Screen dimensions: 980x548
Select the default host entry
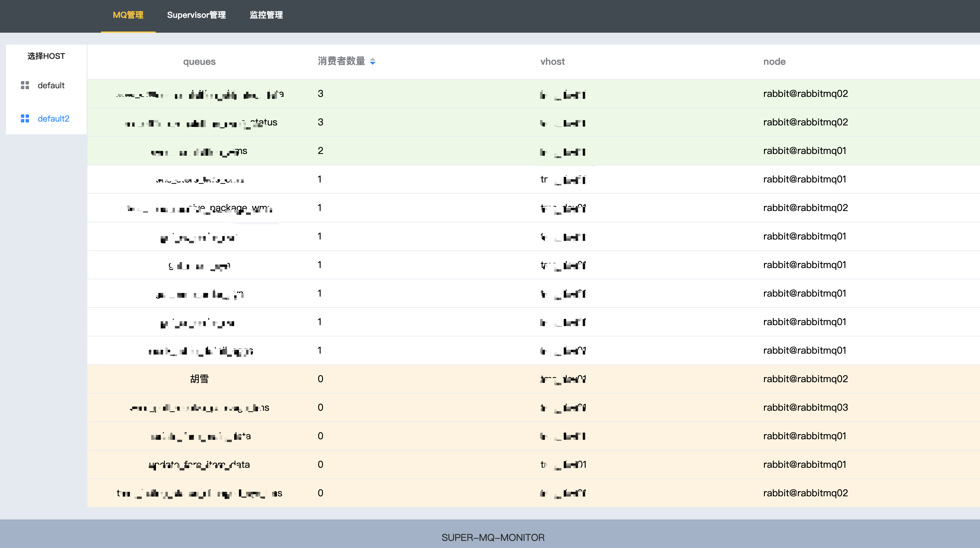51,85
